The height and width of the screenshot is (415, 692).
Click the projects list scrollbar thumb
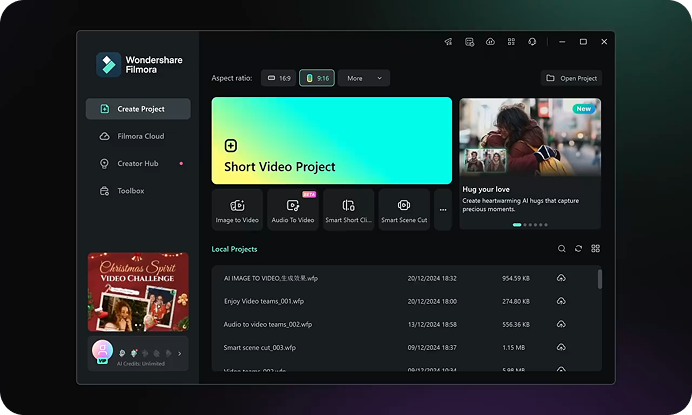(600, 279)
